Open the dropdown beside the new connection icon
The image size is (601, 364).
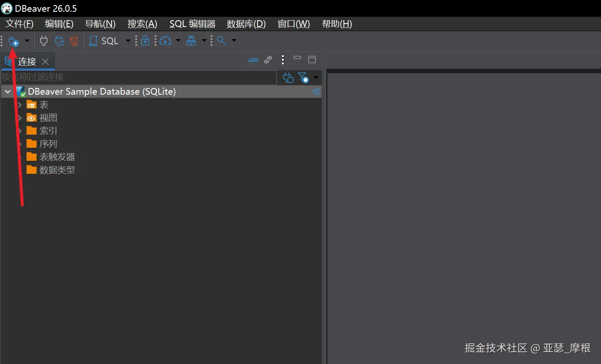coord(27,41)
